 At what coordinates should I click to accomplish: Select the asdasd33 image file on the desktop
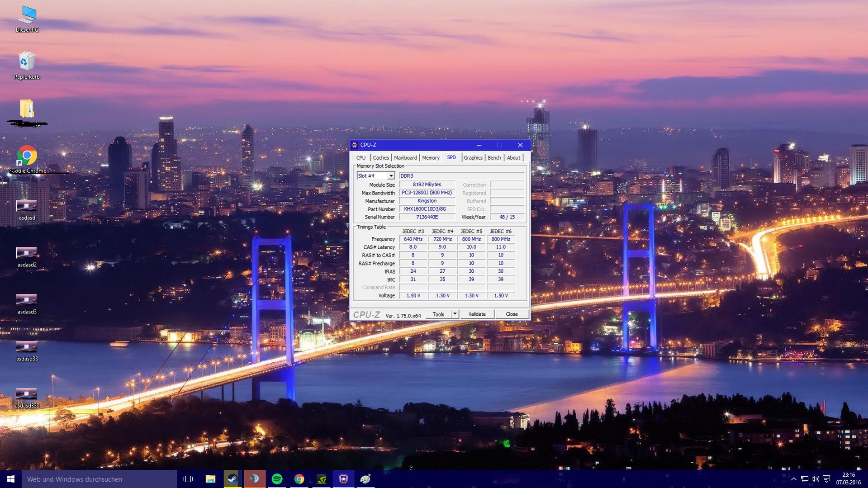click(27, 351)
